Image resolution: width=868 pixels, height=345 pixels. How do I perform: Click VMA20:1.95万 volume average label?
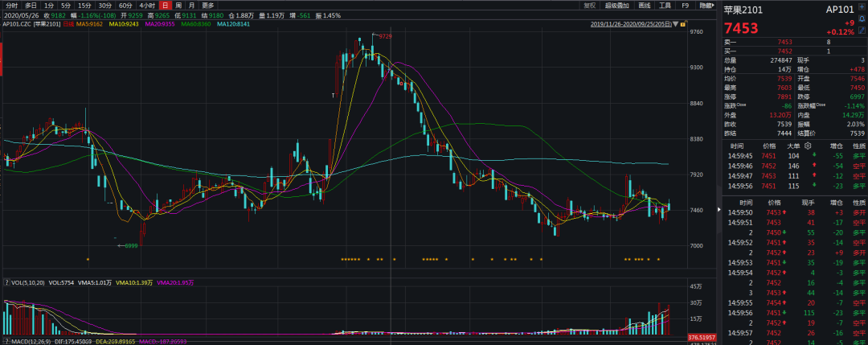(175, 282)
